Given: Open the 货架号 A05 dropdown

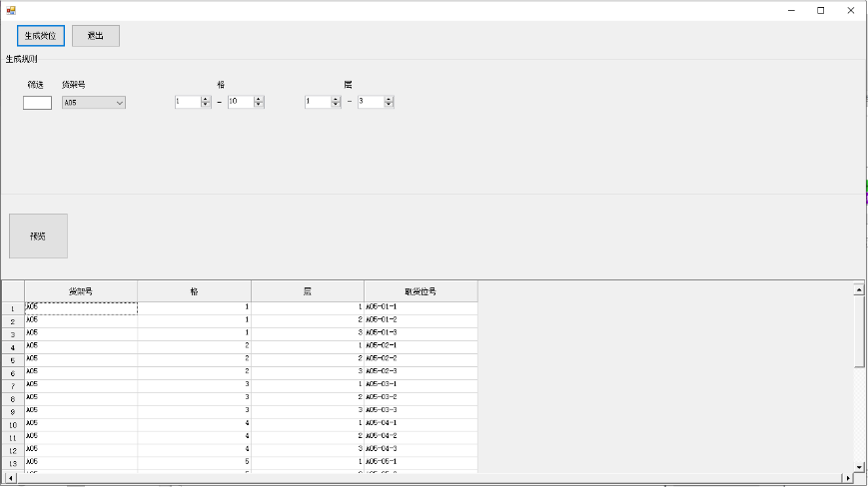Looking at the screenshot, I should 94,102.
